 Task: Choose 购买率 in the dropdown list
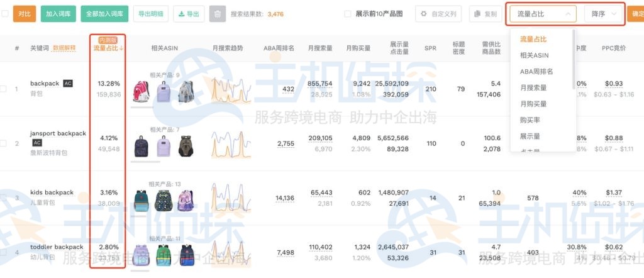[530, 120]
